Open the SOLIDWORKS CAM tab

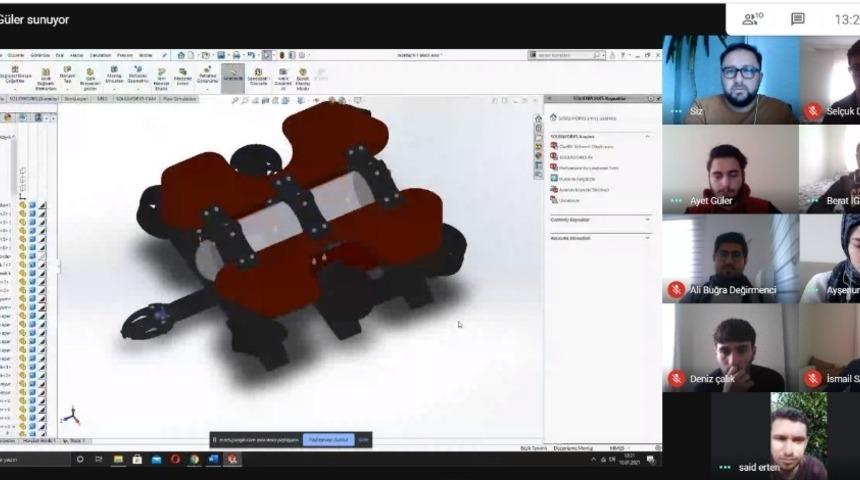tap(135, 99)
